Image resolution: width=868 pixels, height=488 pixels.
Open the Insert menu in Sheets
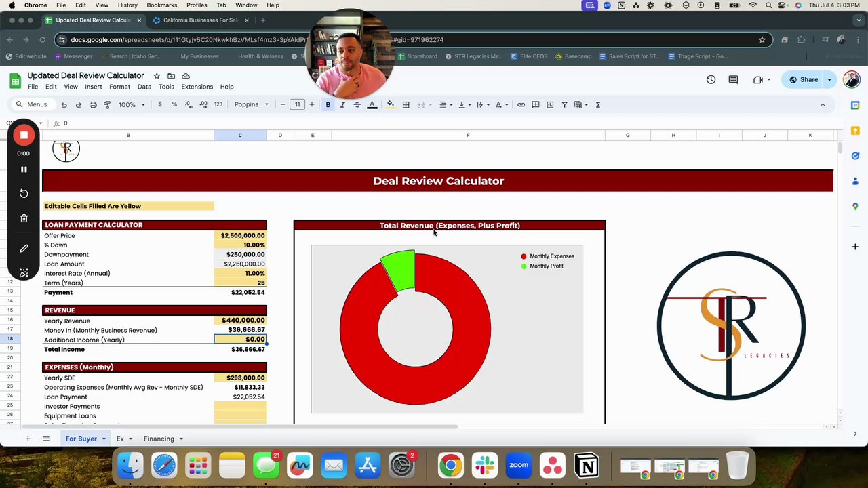pyautogui.click(x=94, y=87)
